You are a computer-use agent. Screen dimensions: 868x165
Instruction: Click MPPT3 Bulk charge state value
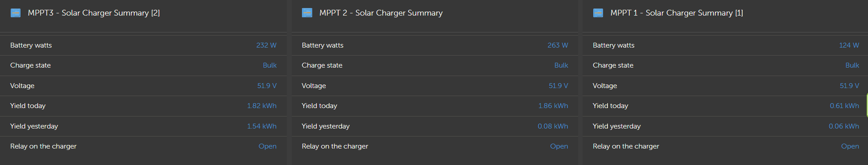pos(269,65)
